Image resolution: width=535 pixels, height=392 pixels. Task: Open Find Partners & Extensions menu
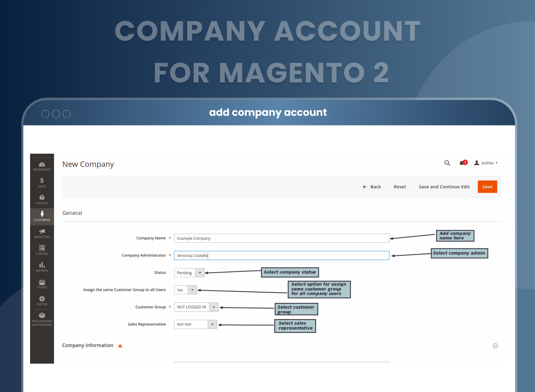click(x=42, y=319)
